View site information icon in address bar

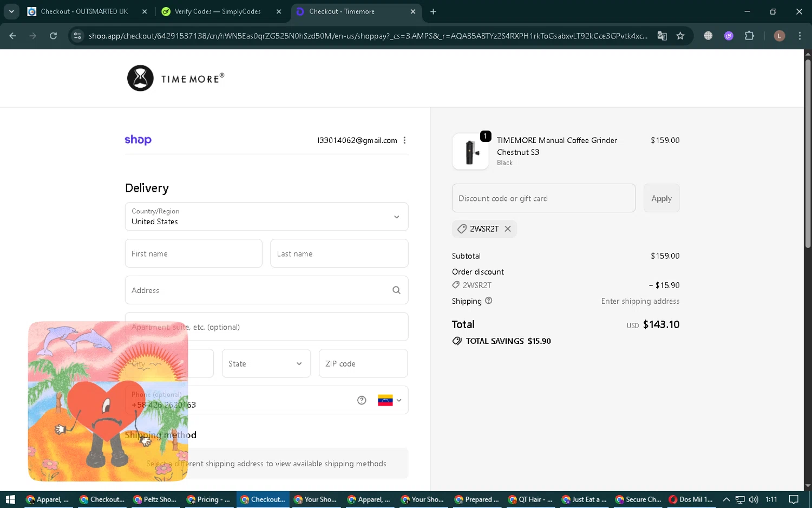click(x=77, y=36)
